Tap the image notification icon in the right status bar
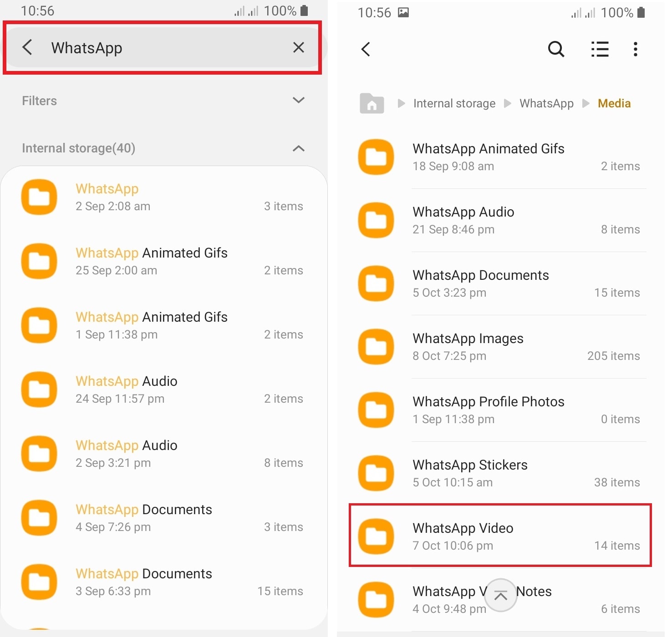This screenshot has height=637, width=672. pos(403,12)
